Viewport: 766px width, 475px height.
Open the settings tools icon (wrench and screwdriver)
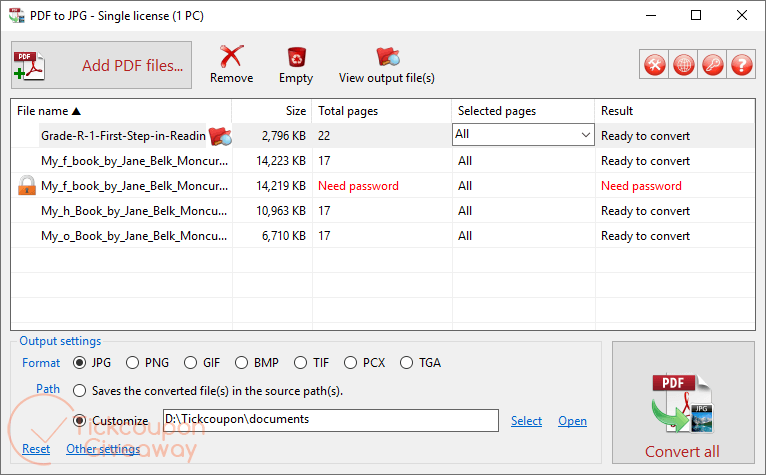(655, 65)
